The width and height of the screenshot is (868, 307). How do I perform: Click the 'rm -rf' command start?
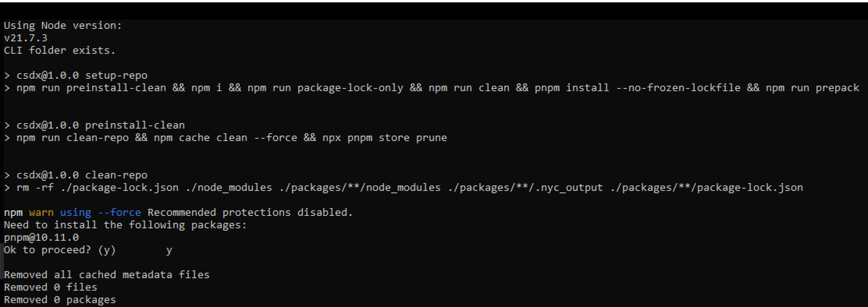[x=35, y=187]
